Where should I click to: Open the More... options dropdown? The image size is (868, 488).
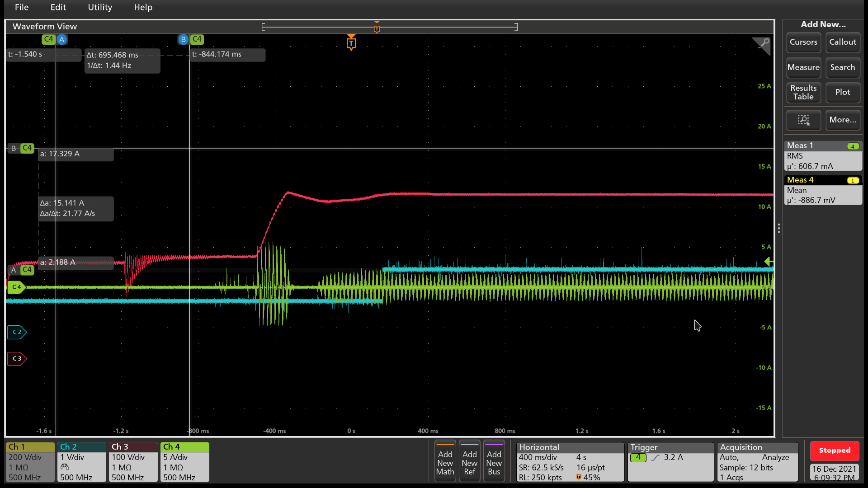[842, 120]
